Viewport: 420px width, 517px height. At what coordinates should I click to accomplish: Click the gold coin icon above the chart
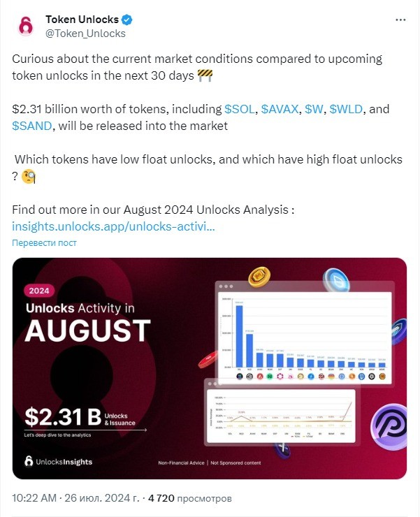coord(259,276)
